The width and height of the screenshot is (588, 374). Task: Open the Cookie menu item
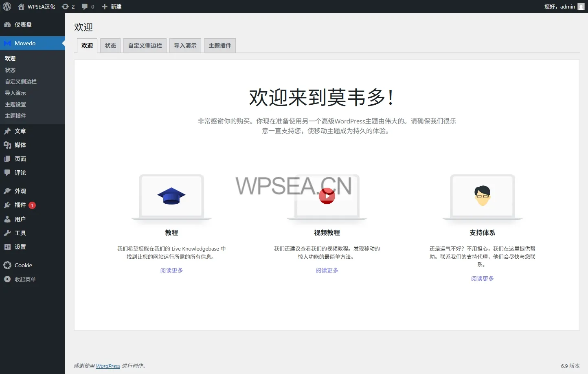pos(23,265)
